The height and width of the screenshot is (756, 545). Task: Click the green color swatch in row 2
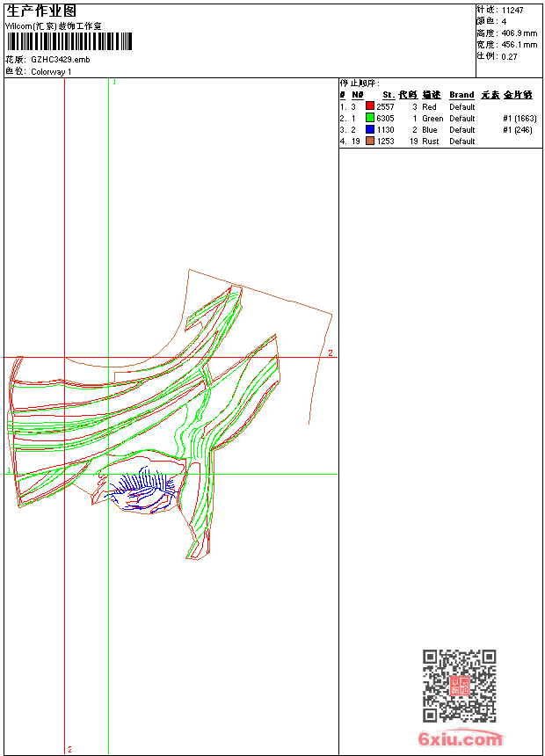coord(370,118)
